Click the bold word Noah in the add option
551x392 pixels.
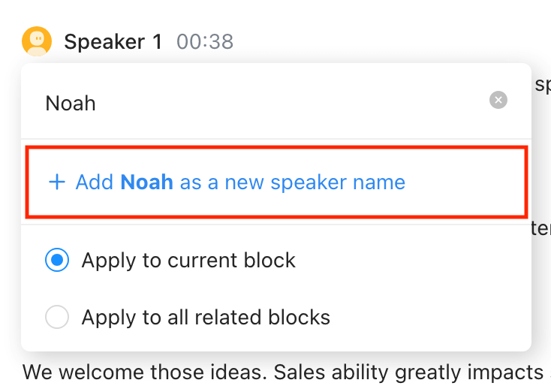tap(147, 182)
